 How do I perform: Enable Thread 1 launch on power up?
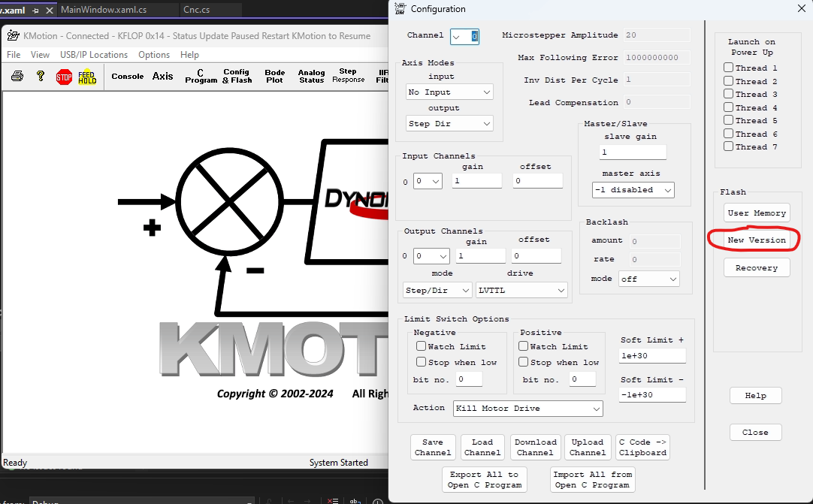(x=729, y=68)
